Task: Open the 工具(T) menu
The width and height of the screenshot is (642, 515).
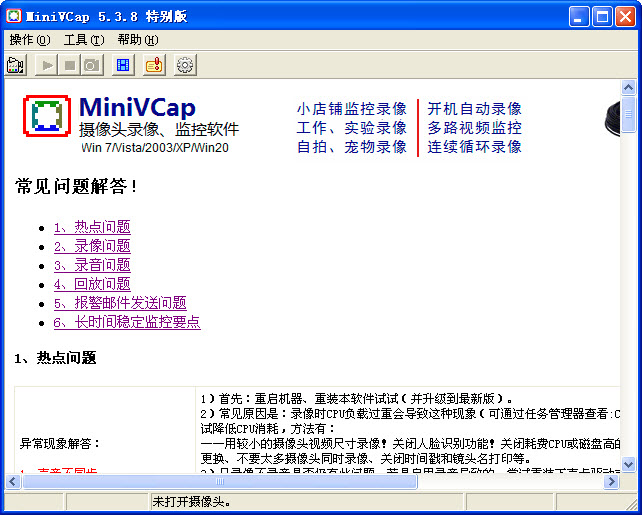Action: click(84, 40)
